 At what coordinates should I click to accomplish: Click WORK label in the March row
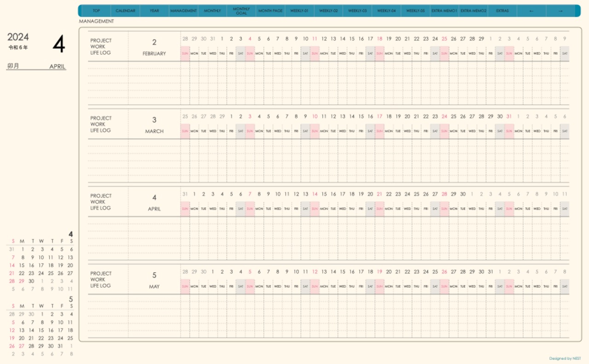click(x=98, y=124)
